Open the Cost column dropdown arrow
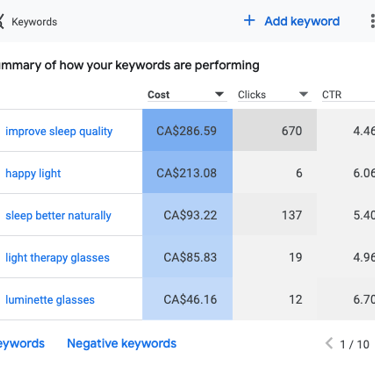 tap(219, 94)
